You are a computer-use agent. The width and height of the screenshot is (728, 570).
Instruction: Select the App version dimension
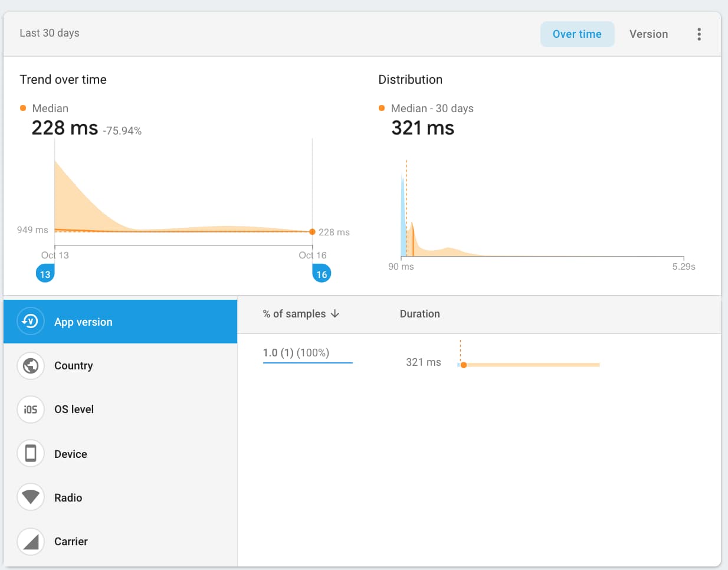(120, 322)
